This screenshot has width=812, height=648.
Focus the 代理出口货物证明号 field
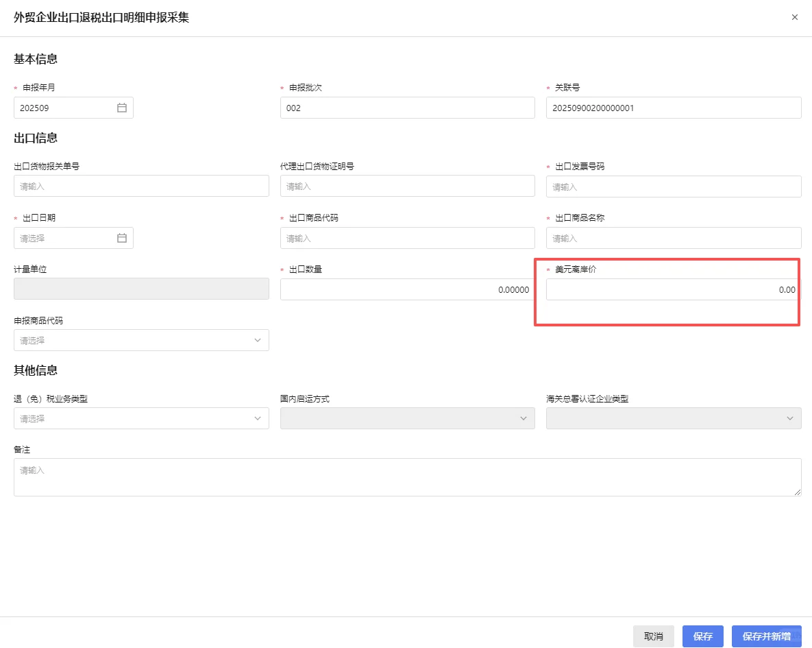(x=407, y=186)
